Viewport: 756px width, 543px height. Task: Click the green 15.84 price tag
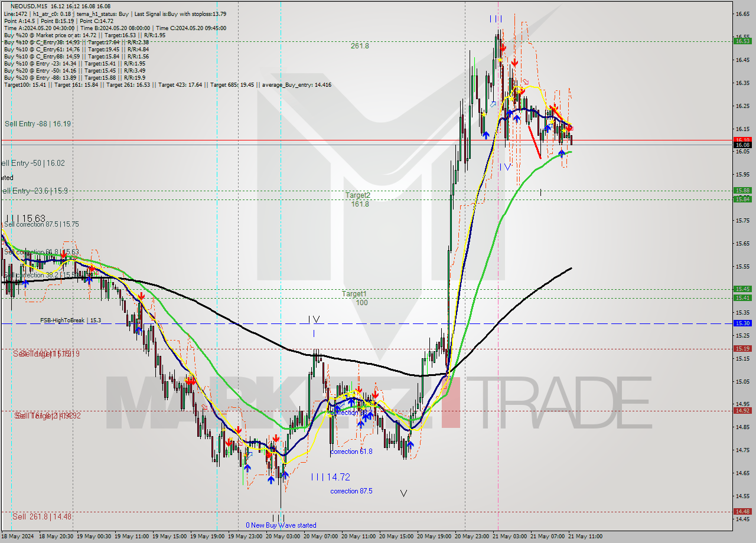[742, 199]
